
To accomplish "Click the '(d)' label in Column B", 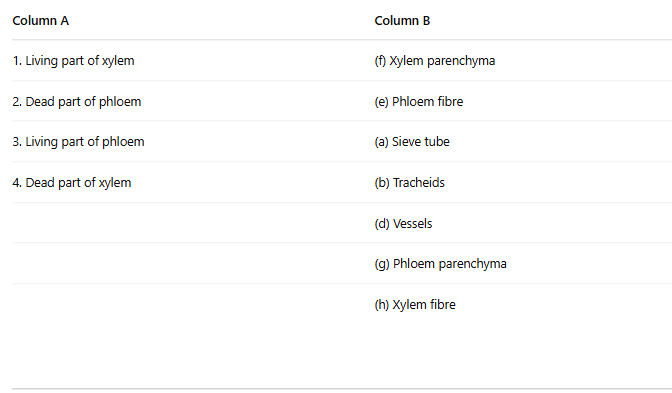I will tap(382, 224).
